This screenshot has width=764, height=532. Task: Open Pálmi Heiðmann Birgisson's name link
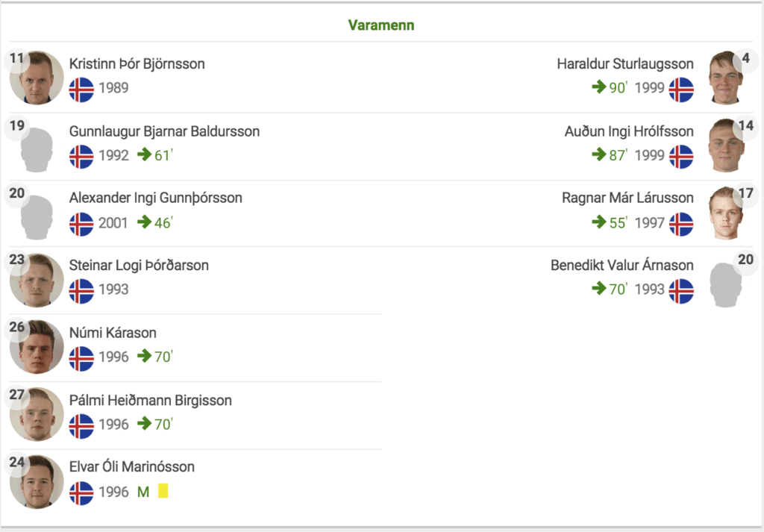(x=151, y=401)
